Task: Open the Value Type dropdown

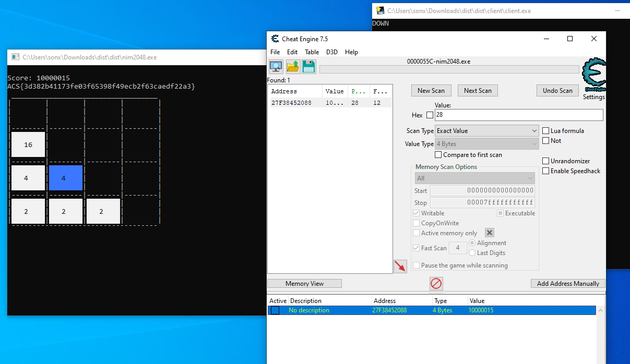Action: click(486, 144)
